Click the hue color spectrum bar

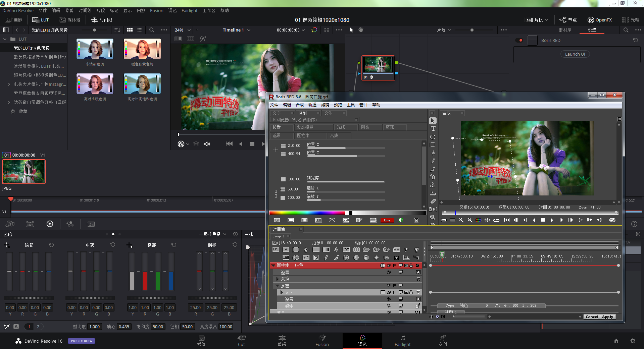click(307, 213)
